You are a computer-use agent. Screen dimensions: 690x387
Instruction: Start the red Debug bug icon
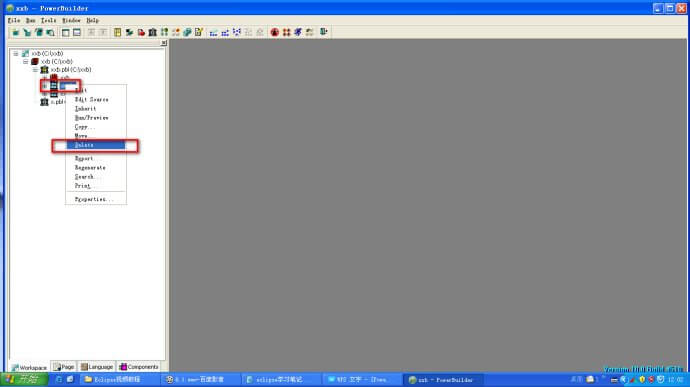275,32
